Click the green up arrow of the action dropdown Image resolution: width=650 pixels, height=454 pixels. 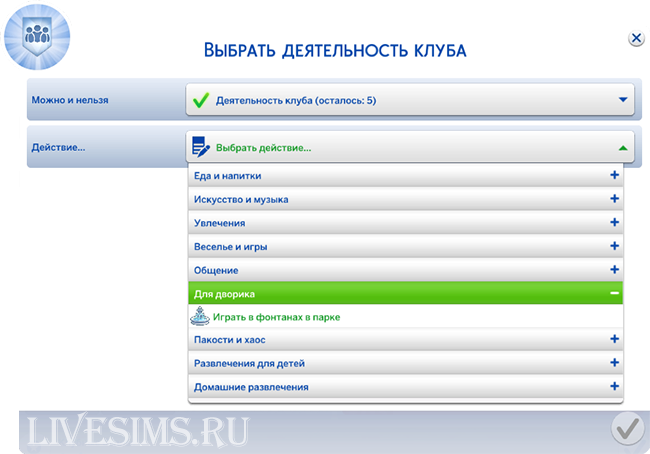pos(623,148)
